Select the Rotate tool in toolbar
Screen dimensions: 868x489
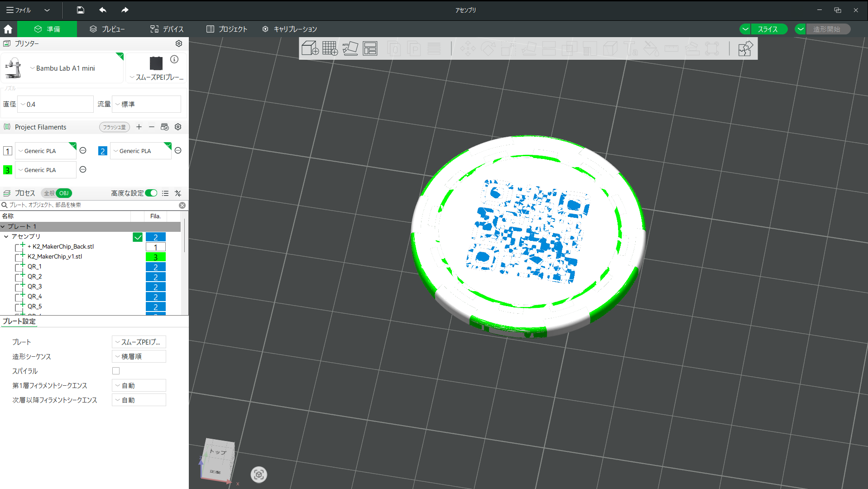488,48
